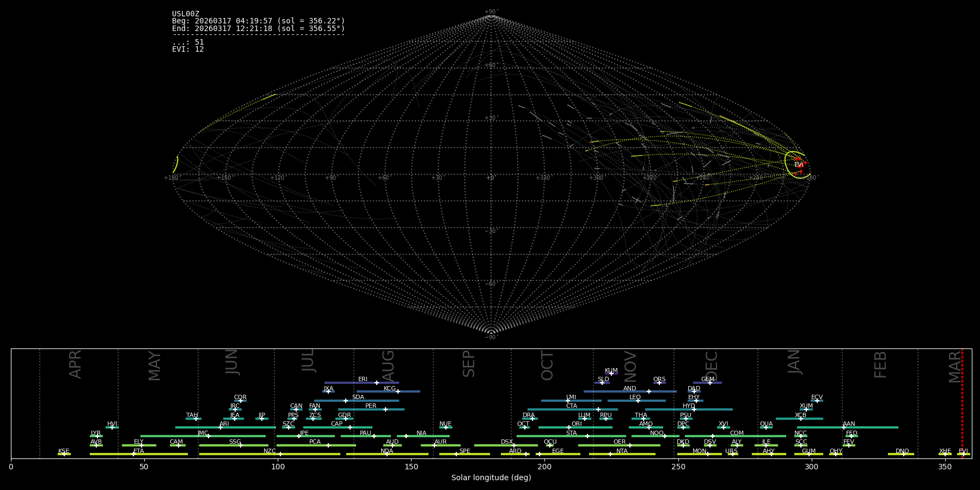Click the GUM shower label
This screenshot has width=980, height=490.
[808, 451]
